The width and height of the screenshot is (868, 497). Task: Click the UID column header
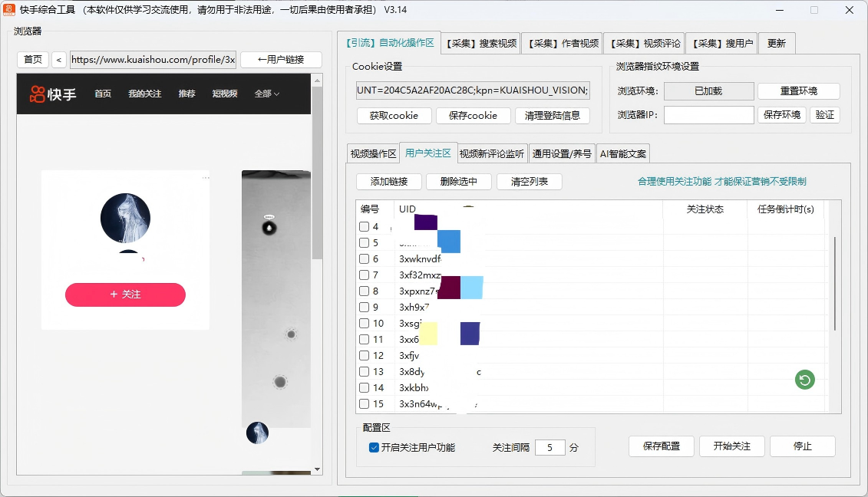[x=408, y=209]
